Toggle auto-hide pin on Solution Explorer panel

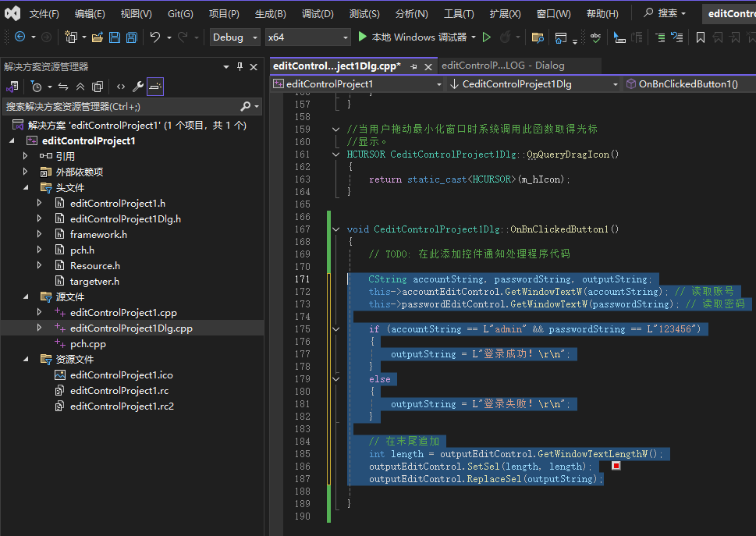[x=240, y=67]
